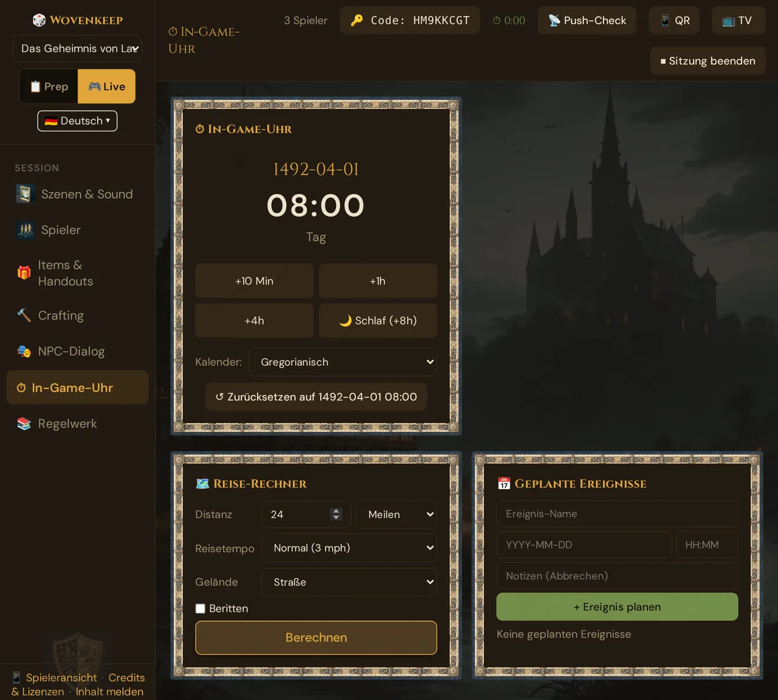Image resolution: width=778 pixels, height=700 pixels.
Task: Open the Meilen unit dropdown
Action: pyautogui.click(x=396, y=515)
